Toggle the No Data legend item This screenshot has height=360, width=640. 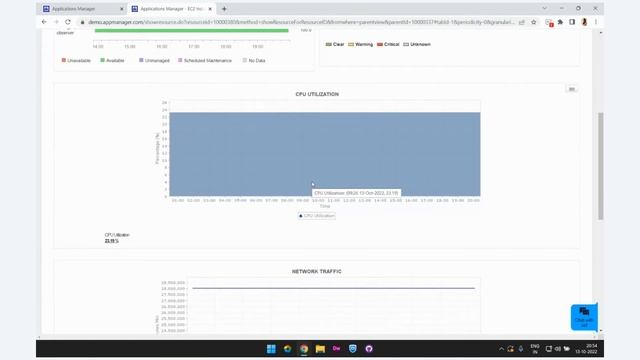[254, 60]
